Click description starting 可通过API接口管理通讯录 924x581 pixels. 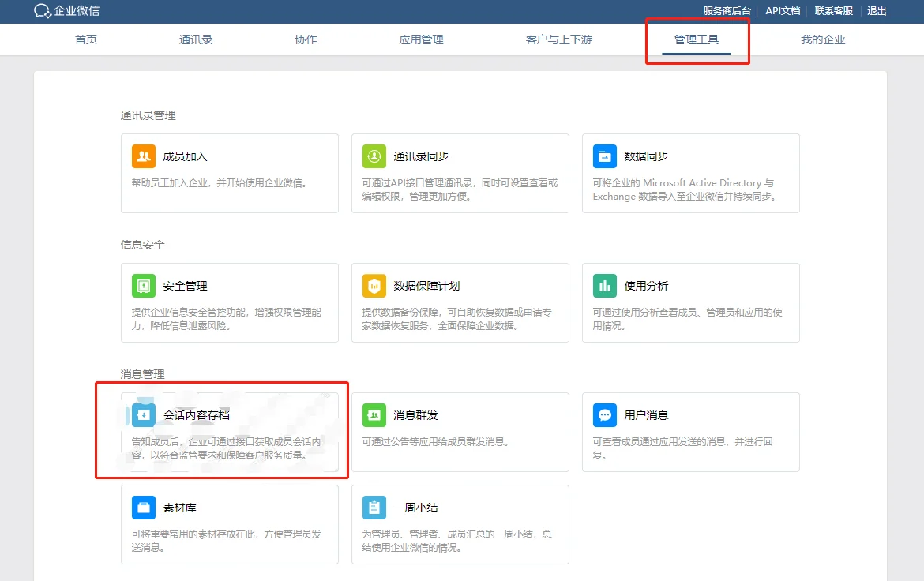(460, 189)
